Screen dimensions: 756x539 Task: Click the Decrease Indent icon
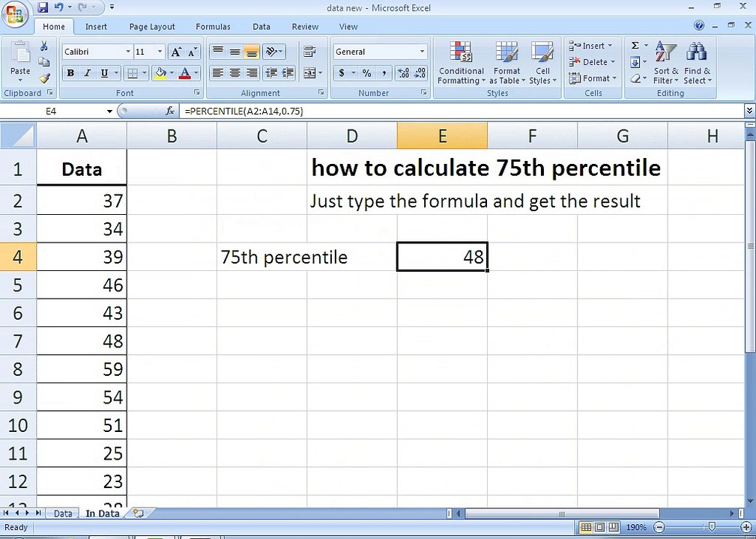tap(271, 73)
